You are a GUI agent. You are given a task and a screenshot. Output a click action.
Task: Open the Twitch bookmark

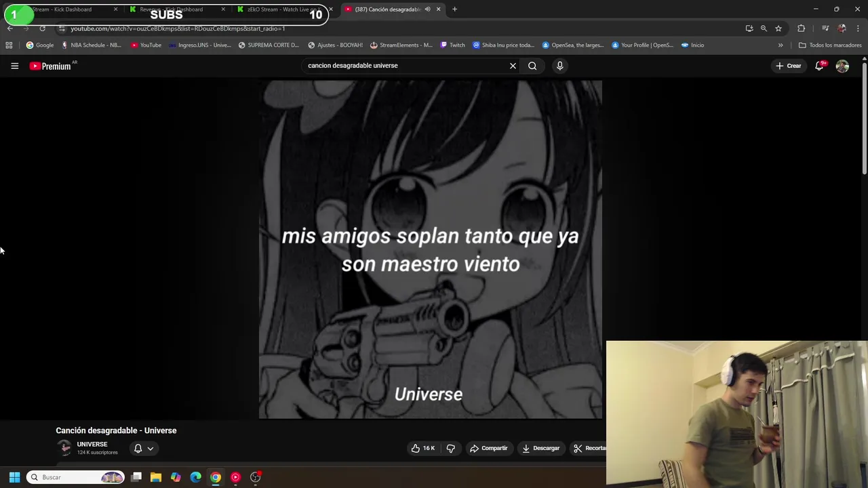tap(452, 45)
